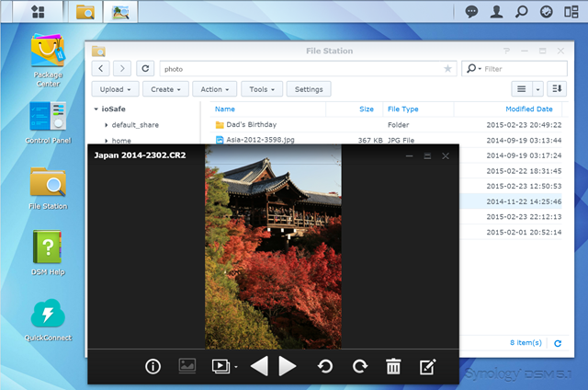Expand the Upload dropdown
This screenshot has width=588, height=390.
point(116,89)
